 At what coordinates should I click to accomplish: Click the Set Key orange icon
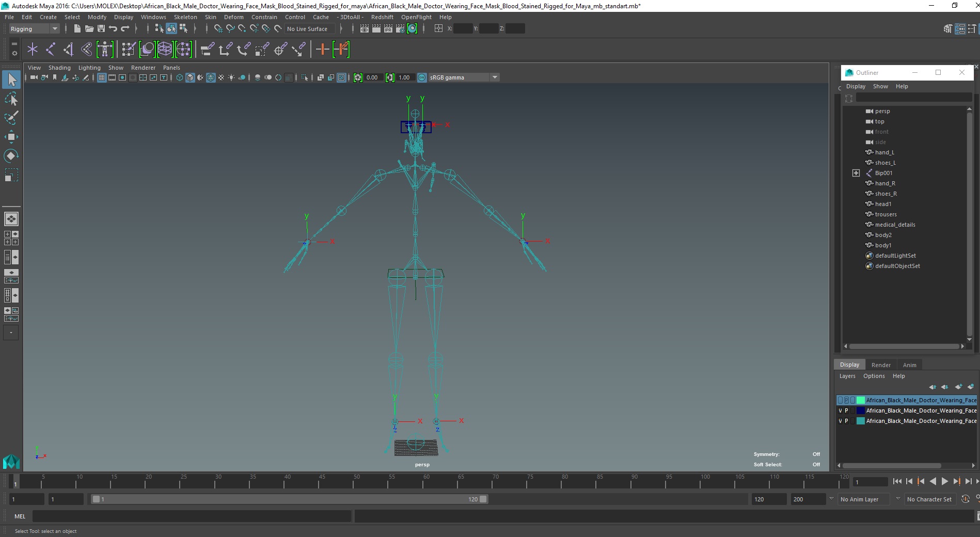click(x=322, y=50)
